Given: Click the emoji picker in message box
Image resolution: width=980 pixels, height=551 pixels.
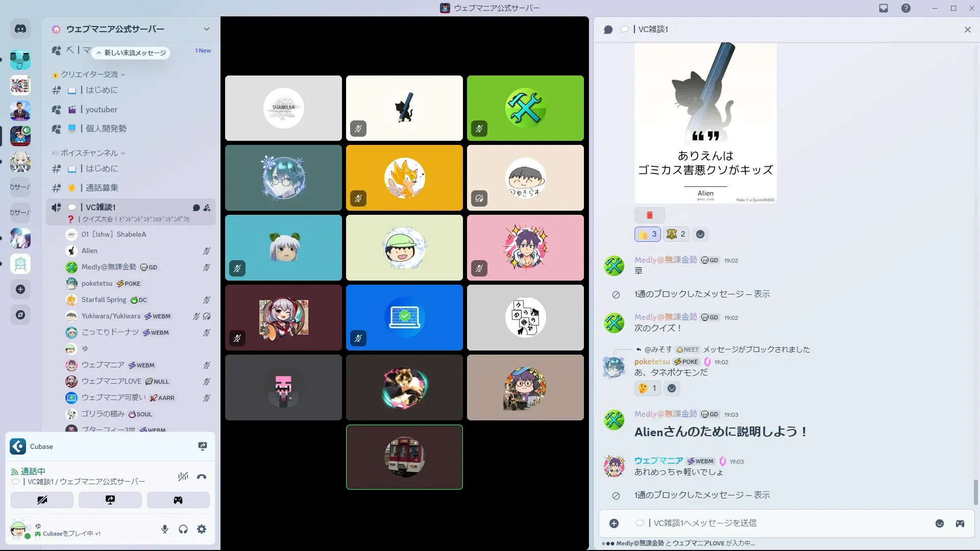Looking at the screenshot, I should [939, 523].
